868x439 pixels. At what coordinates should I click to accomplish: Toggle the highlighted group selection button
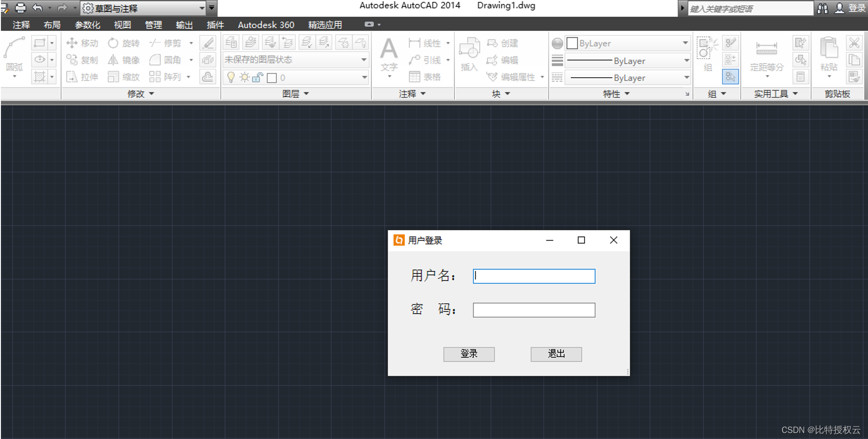[x=730, y=77]
